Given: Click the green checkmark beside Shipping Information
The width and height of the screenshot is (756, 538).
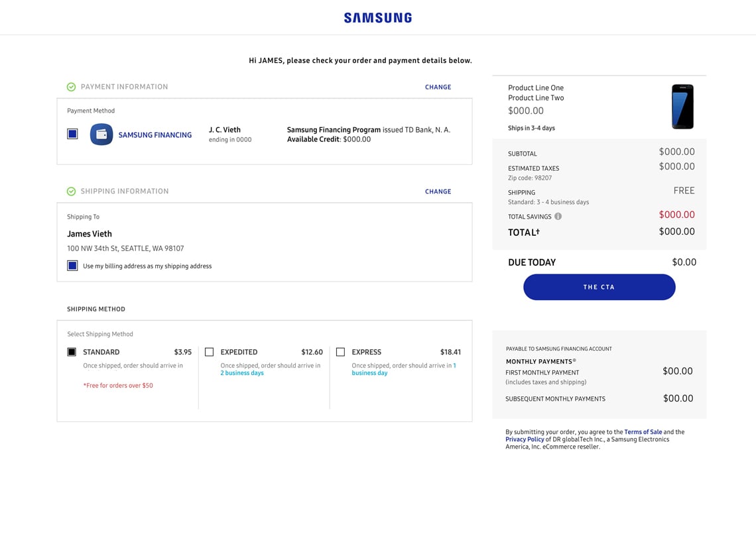Looking at the screenshot, I should click(x=71, y=191).
